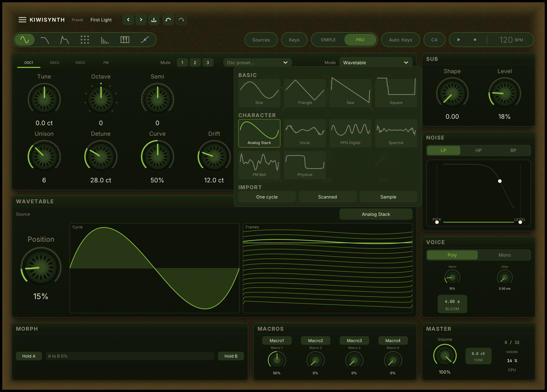The image size is (547, 392).
Task: Open the Auto: Keys selector
Action: pyautogui.click(x=400, y=40)
